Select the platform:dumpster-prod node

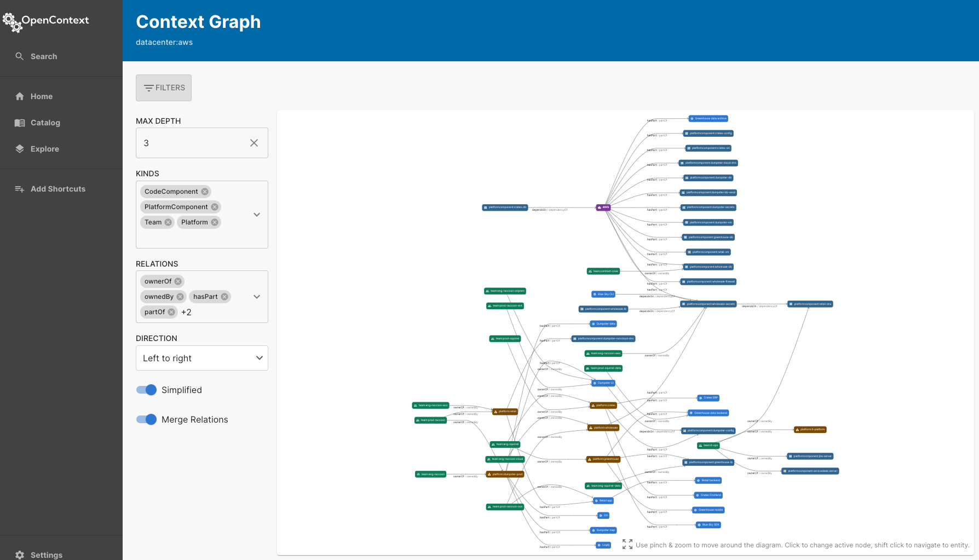[x=505, y=475]
